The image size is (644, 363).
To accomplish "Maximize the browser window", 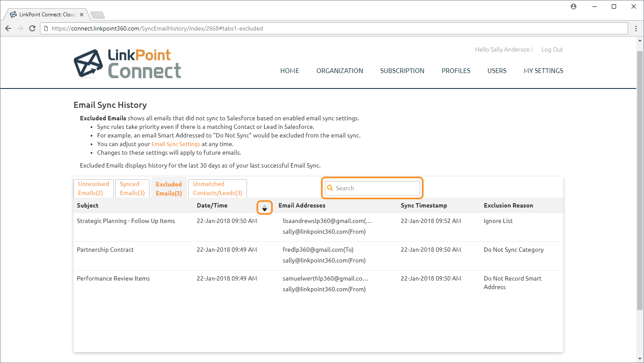I will point(614,6).
